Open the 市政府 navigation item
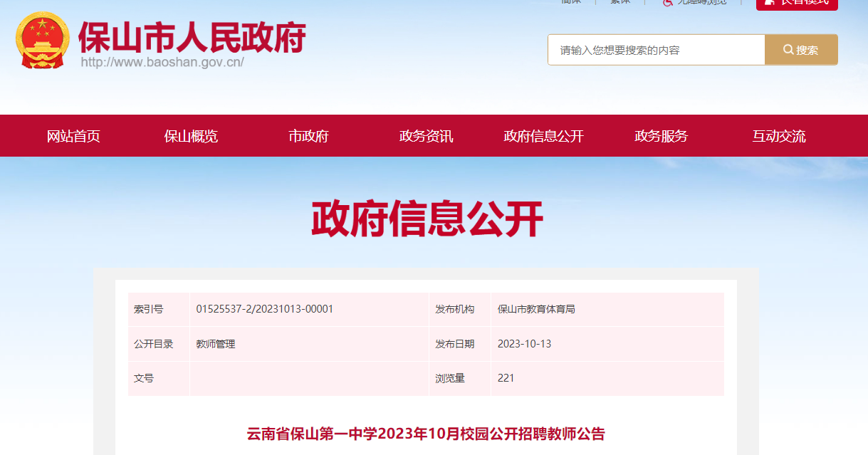 pos(308,136)
